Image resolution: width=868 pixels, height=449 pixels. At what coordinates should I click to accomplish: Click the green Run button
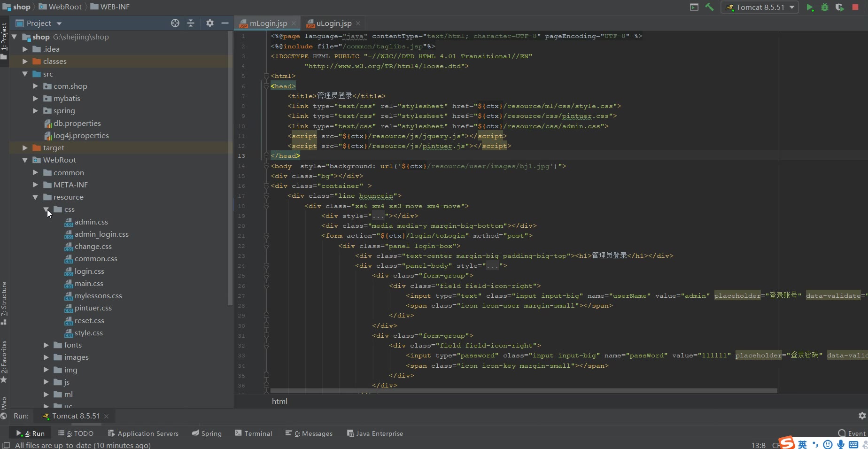[809, 7]
